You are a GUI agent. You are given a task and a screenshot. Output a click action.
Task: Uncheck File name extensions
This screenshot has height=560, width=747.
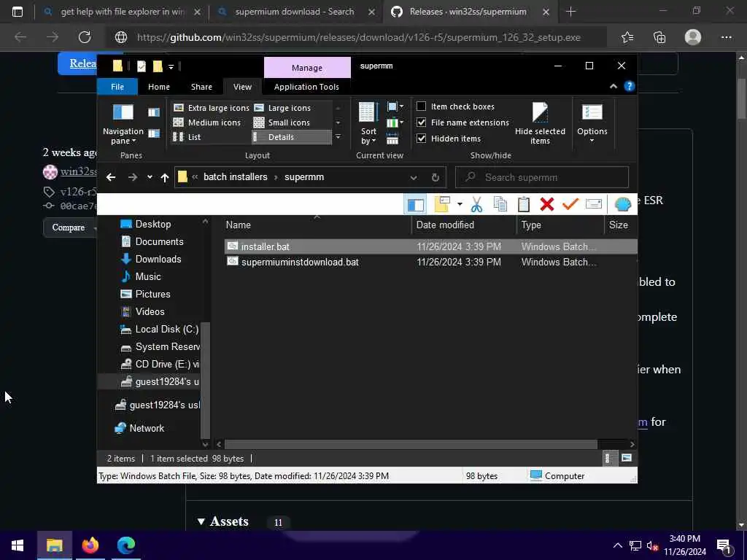click(x=421, y=122)
